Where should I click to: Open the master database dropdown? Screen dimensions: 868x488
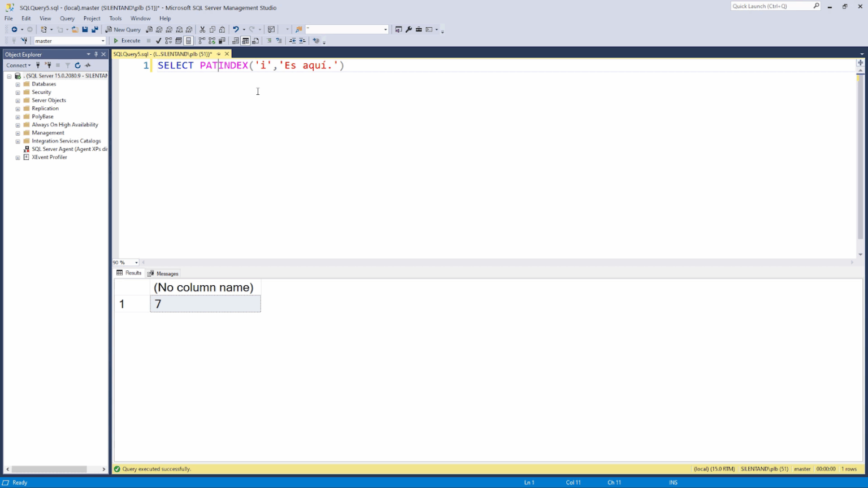103,41
